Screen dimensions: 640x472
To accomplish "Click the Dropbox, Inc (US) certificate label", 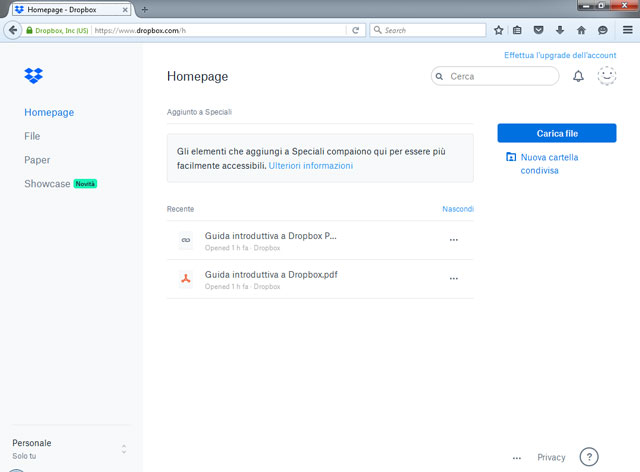I will [x=62, y=30].
